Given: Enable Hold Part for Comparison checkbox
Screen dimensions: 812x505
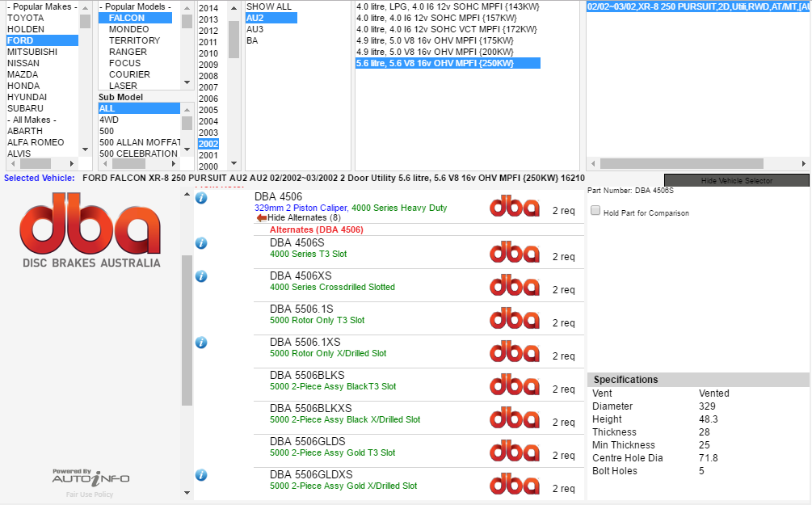Looking at the screenshot, I should 595,211.
